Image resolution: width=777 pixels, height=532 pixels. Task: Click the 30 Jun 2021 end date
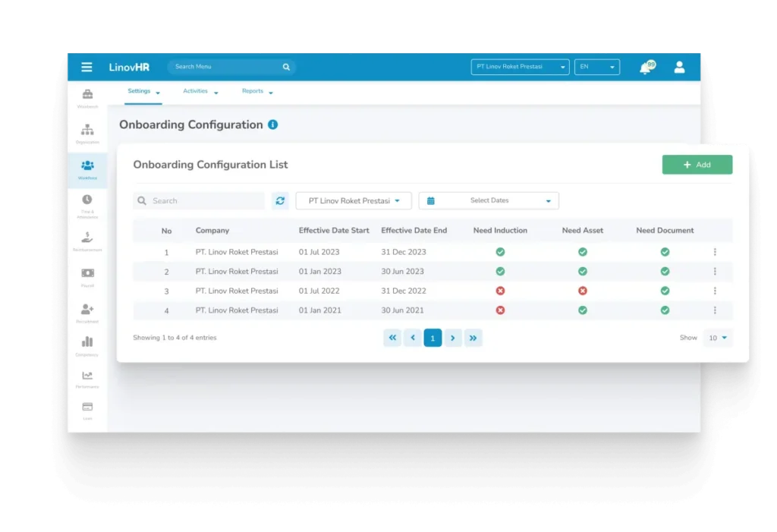click(402, 310)
